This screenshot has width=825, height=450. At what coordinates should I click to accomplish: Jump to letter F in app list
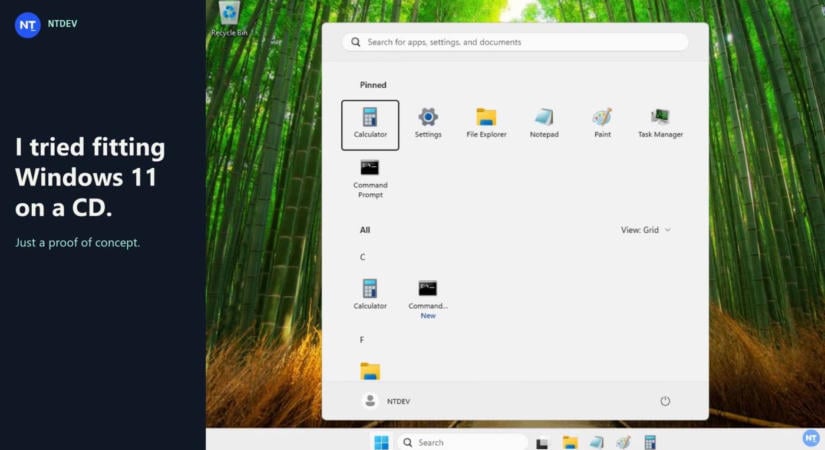click(x=361, y=339)
